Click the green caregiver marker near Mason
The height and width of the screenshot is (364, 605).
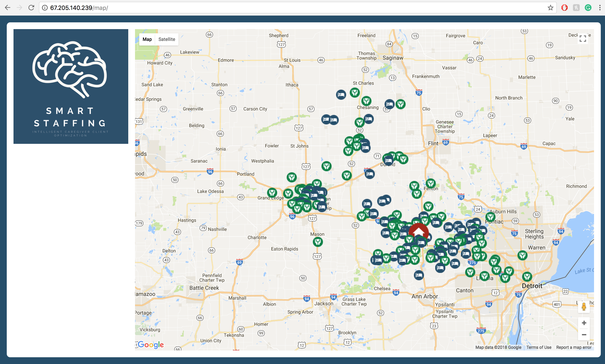318,242
